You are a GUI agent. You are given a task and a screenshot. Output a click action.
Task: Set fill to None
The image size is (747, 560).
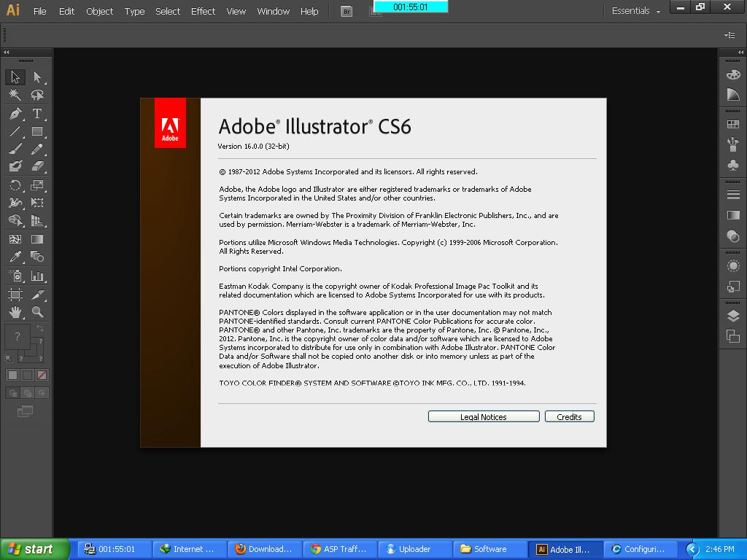(x=42, y=376)
